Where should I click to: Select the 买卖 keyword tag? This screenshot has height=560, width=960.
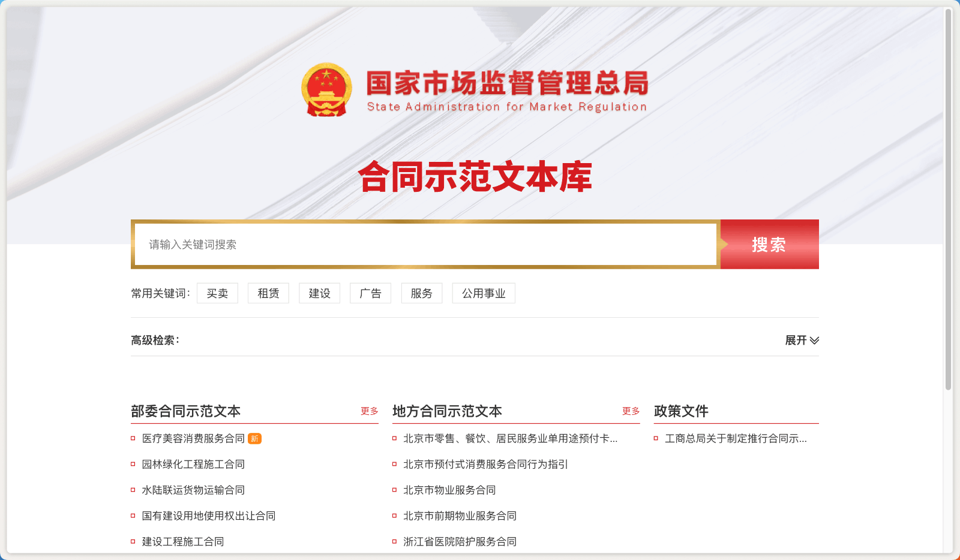click(x=217, y=293)
